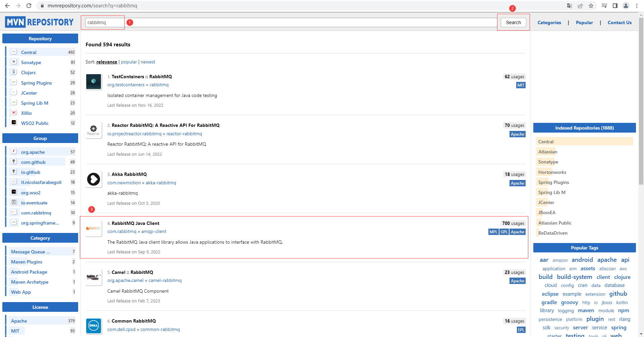The width and height of the screenshot is (644, 337).
Task: Sort results by newest
Action: [148, 62]
